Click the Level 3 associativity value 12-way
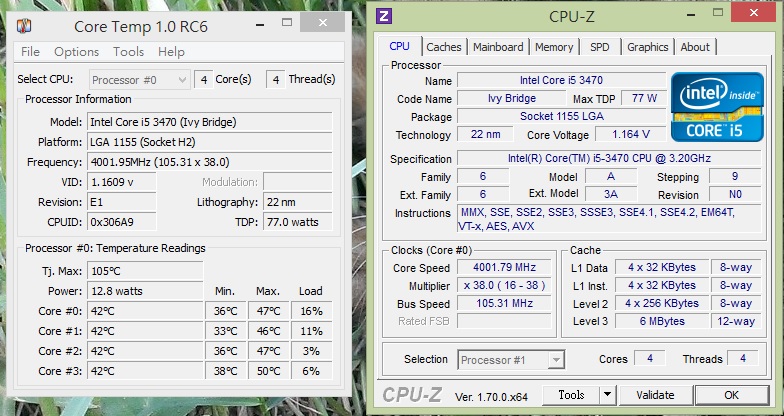 point(736,321)
